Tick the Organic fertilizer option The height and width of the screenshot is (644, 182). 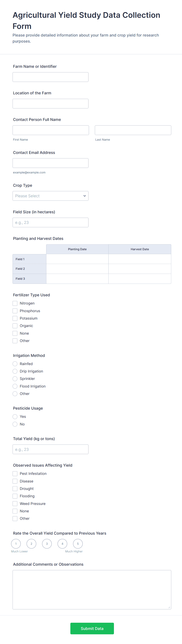15,326
